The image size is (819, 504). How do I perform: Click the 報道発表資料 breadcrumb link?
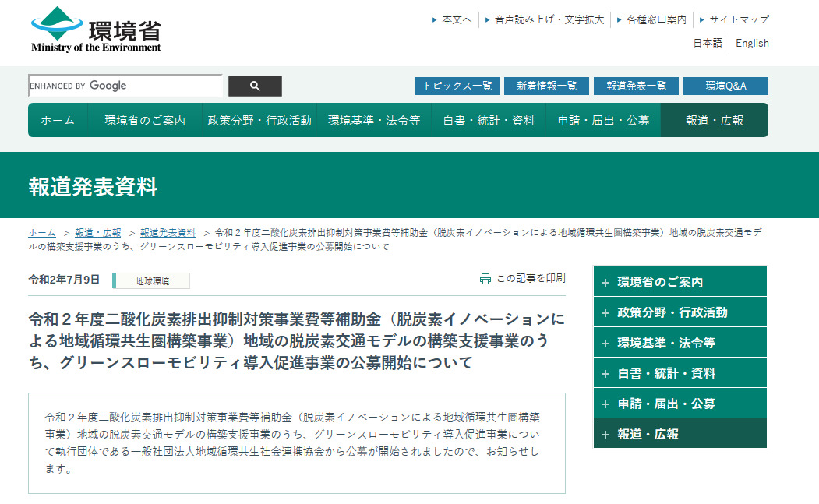168,233
